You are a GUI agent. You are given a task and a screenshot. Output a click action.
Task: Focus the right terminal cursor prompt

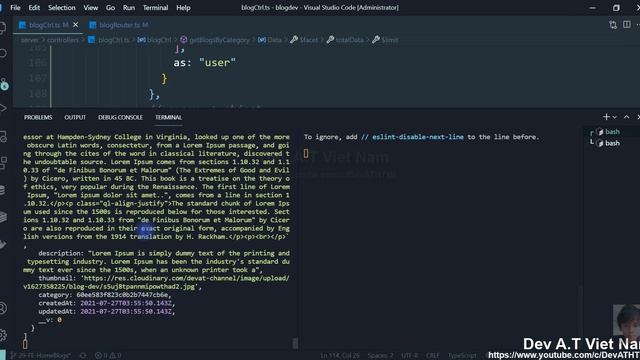click(x=306, y=153)
